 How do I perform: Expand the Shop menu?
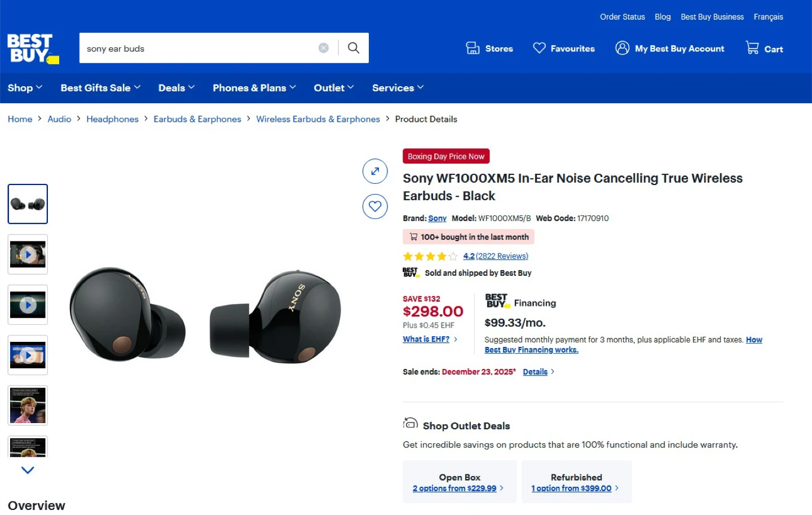pyautogui.click(x=25, y=88)
